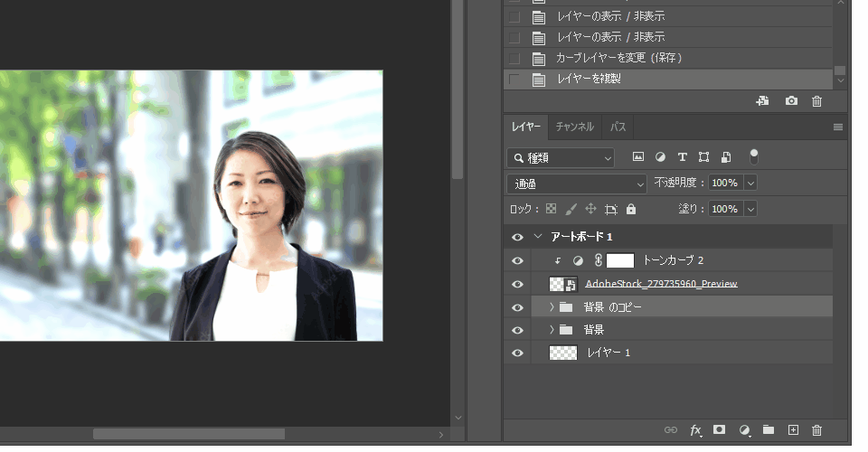
Task: Open the Layers panel menu icon
Action: 838,127
